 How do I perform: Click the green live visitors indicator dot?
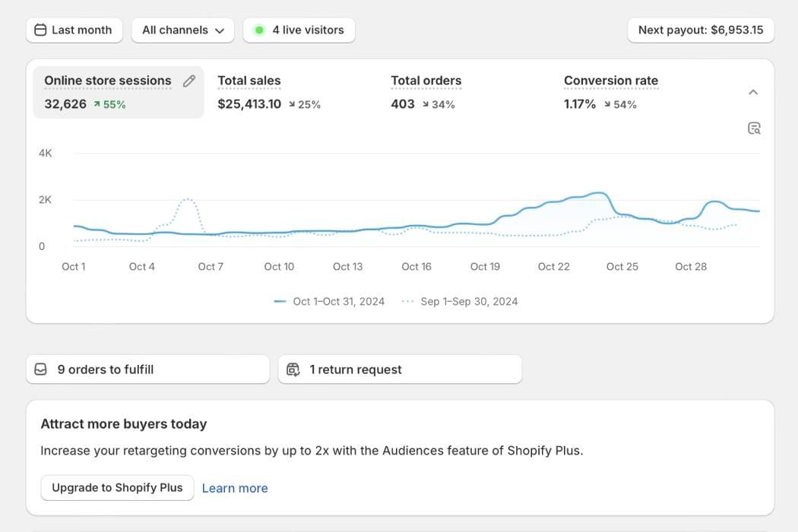pos(259,30)
